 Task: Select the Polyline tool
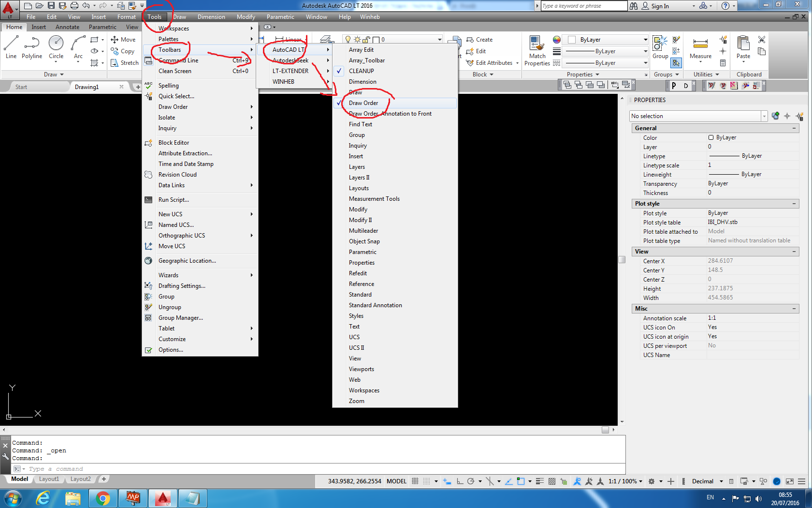pyautogui.click(x=32, y=47)
